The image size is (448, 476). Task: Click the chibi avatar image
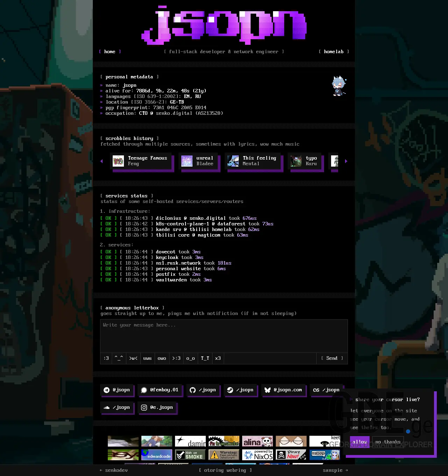pyautogui.click(x=339, y=86)
